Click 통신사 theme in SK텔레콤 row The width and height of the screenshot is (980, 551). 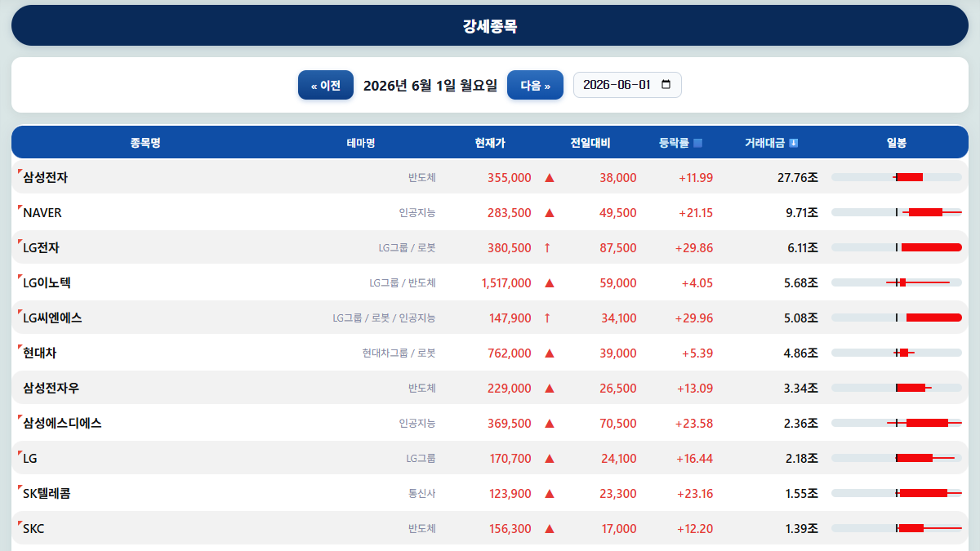(x=422, y=493)
